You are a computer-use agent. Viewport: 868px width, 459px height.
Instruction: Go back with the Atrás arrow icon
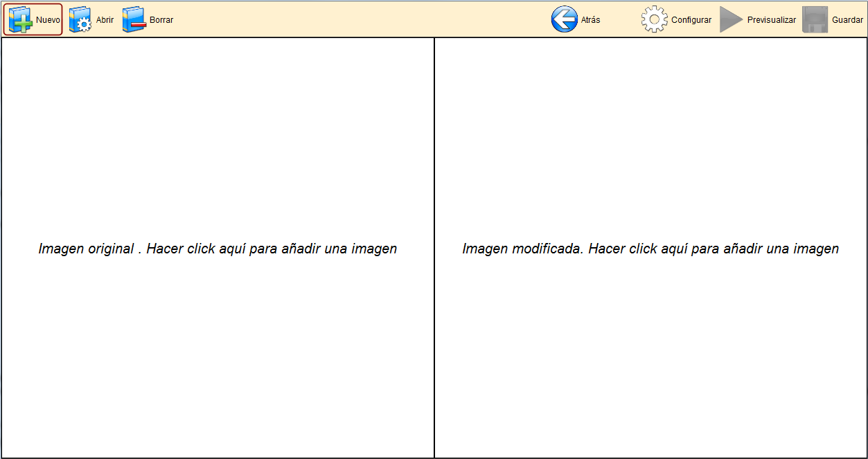click(565, 19)
